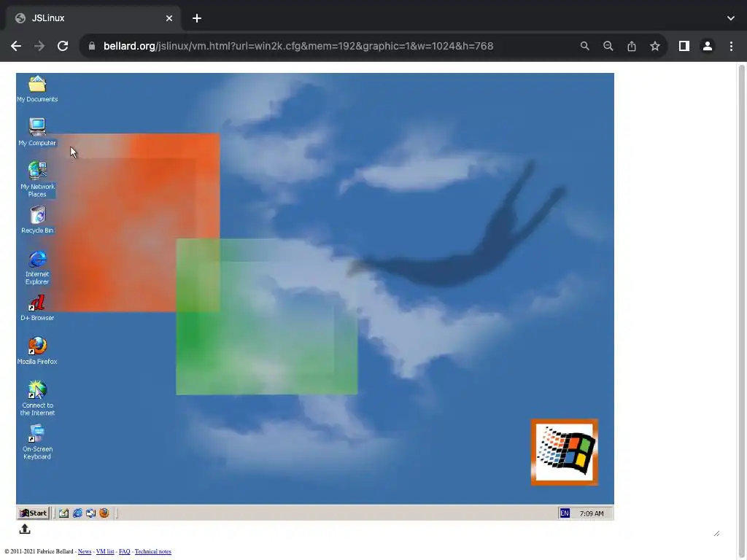
Task: Launch Internet Explorer from Quick Launch
Action: (77, 513)
